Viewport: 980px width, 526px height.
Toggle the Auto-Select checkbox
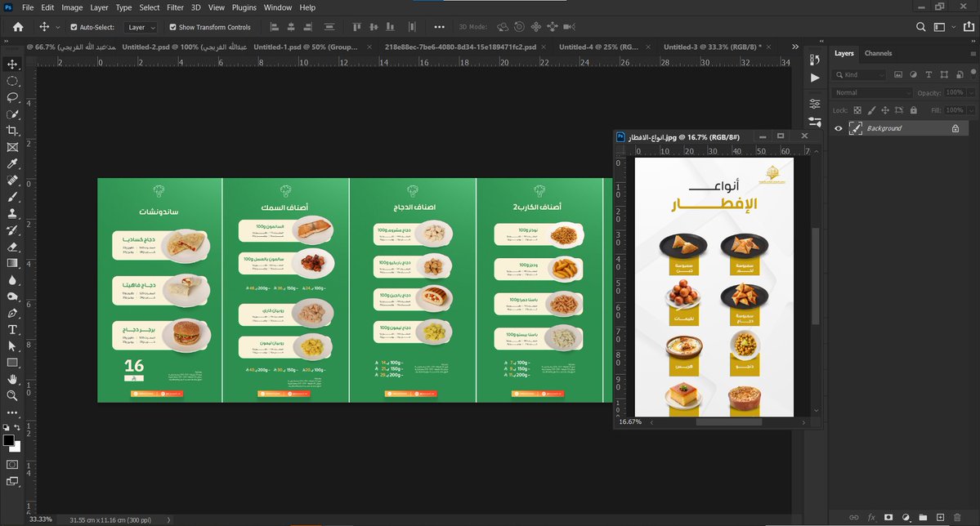pos(74,27)
